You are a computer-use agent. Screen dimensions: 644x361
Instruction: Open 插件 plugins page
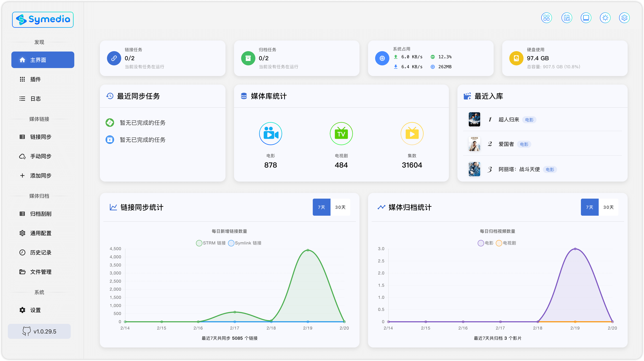coord(43,79)
